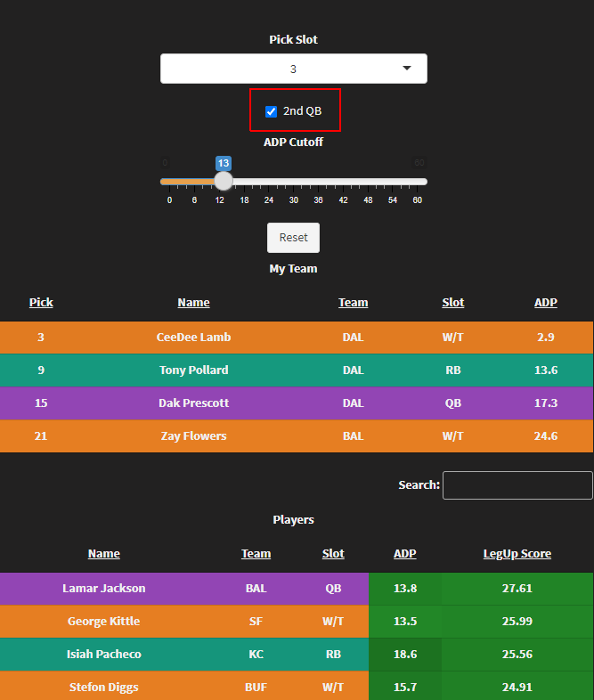Select the Isiah Pacheco player row
Screen dimensions: 594x700
[297, 655]
